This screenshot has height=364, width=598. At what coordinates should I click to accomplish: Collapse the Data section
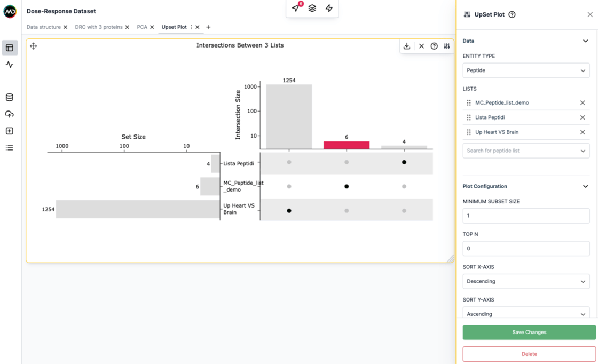[x=585, y=41]
